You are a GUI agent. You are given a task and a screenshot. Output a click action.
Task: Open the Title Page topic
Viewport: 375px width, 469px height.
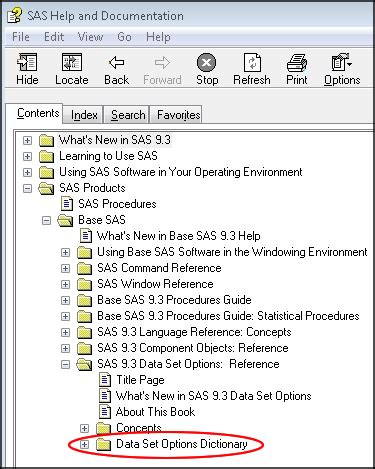140,380
